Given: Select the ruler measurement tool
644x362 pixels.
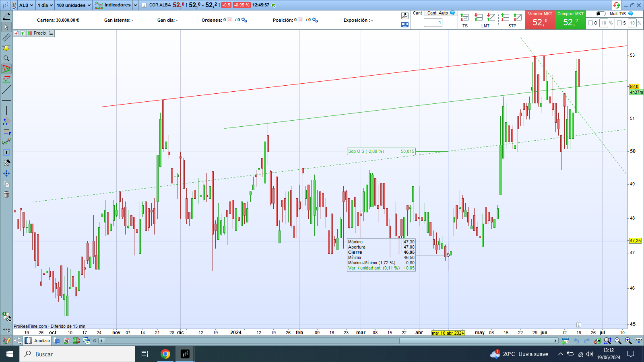Looking at the screenshot, I should point(6,38).
